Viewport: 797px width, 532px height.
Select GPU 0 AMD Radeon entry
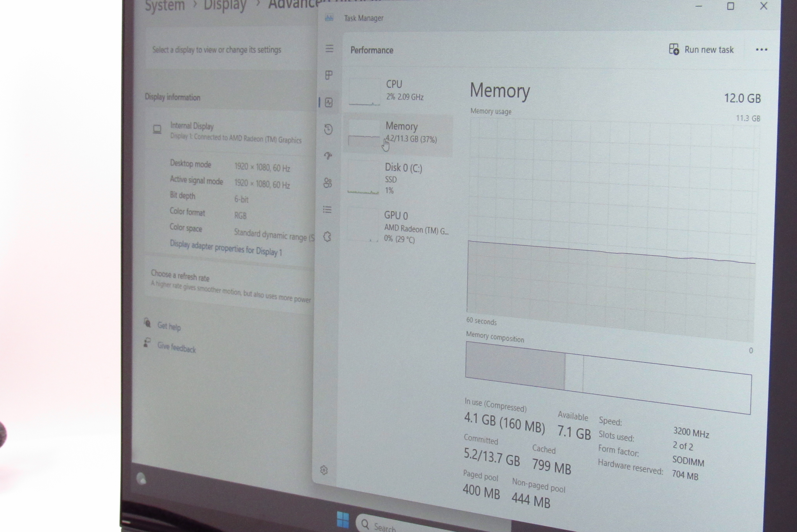pyautogui.click(x=398, y=226)
